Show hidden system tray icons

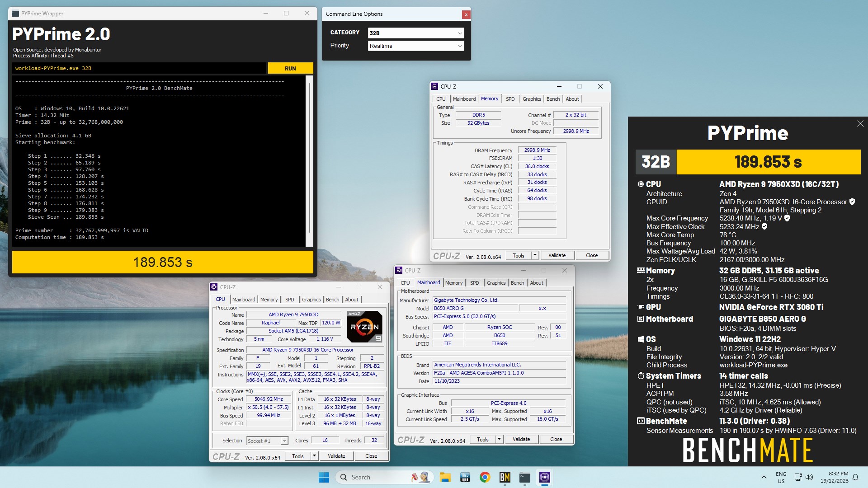(764, 477)
